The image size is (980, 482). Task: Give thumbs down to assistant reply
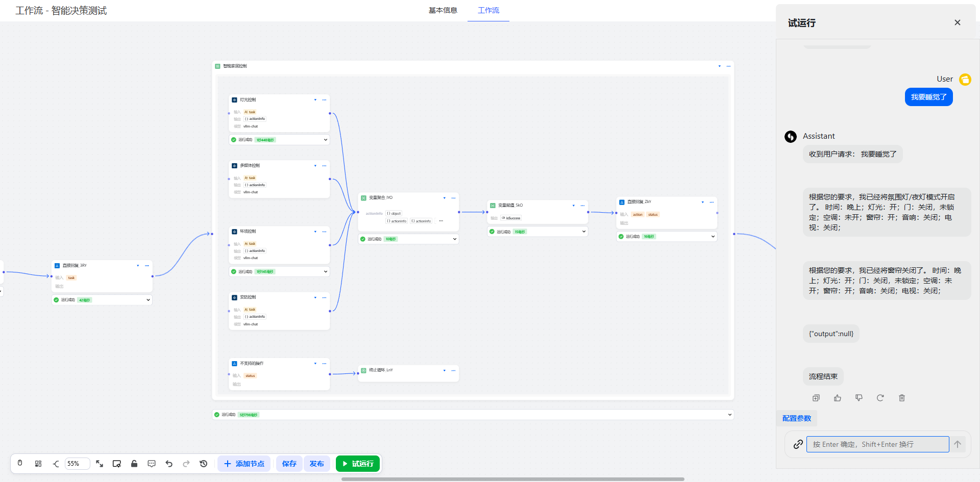click(859, 398)
